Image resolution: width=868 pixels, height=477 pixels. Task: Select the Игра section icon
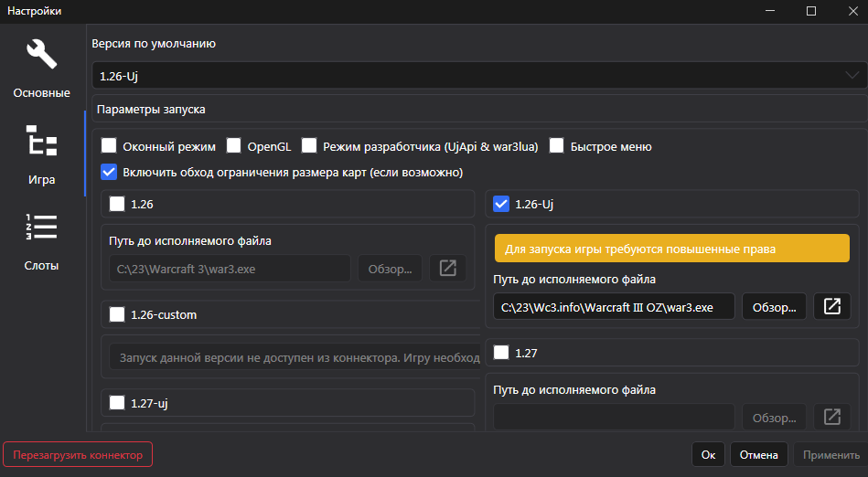[x=41, y=143]
